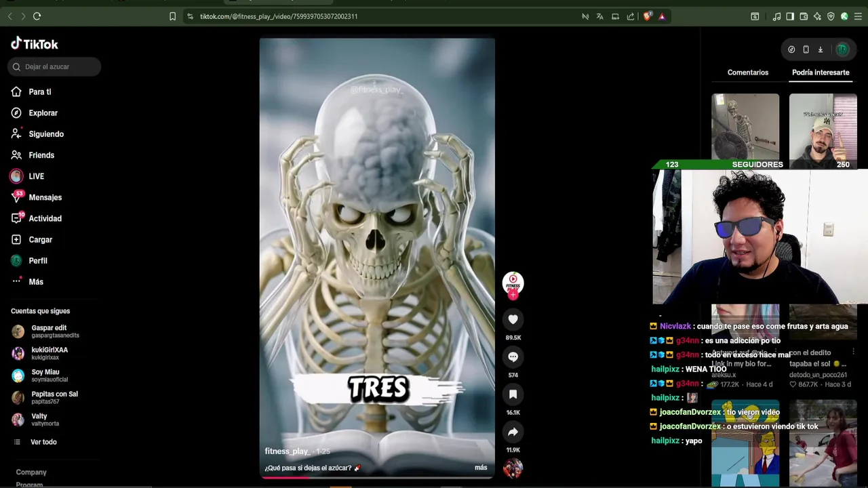868x488 pixels.
Task: Expand description with 'más'
Action: point(481,468)
